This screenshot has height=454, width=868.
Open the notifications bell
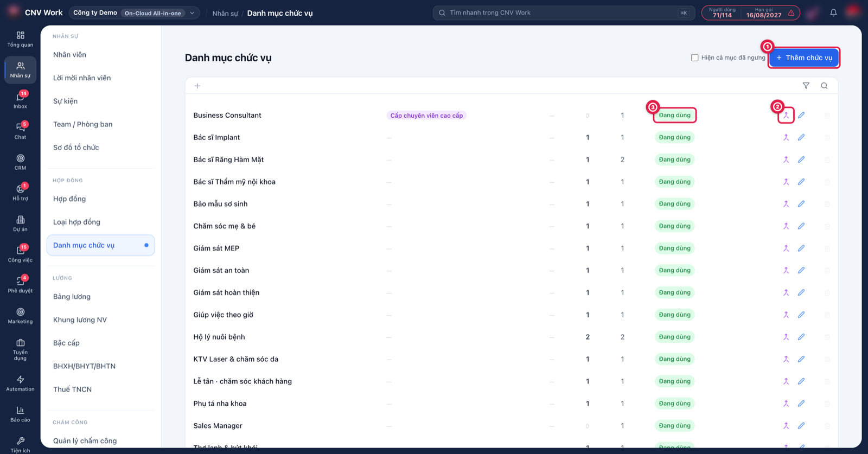pyautogui.click(x=833, y=12)
